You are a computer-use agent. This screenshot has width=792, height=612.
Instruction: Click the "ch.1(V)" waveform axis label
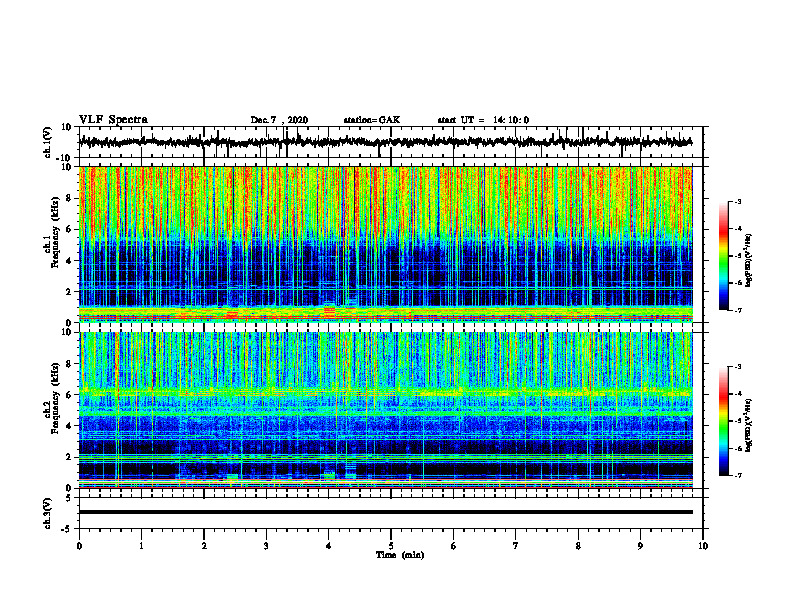click(x=48, y=141)
